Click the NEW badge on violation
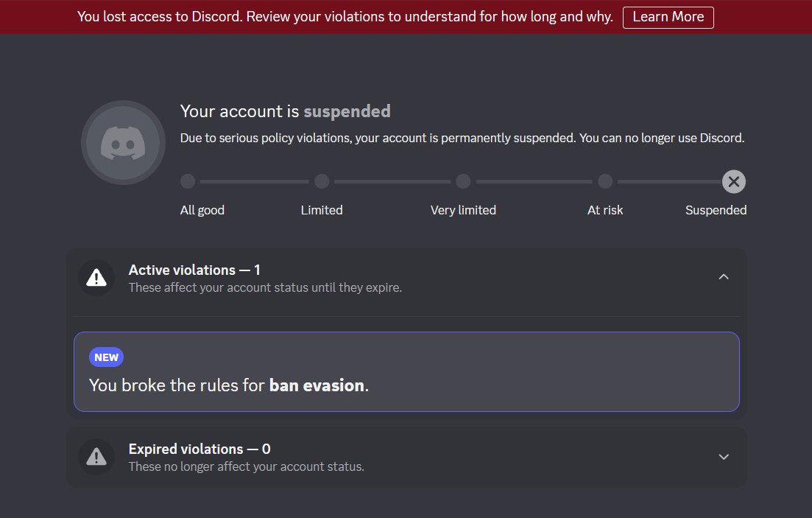812x518 pixels. [106, 357]
